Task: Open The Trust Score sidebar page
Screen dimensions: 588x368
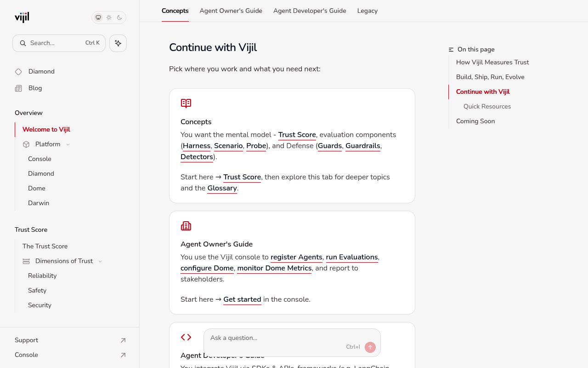Action: tap(45, 247)
